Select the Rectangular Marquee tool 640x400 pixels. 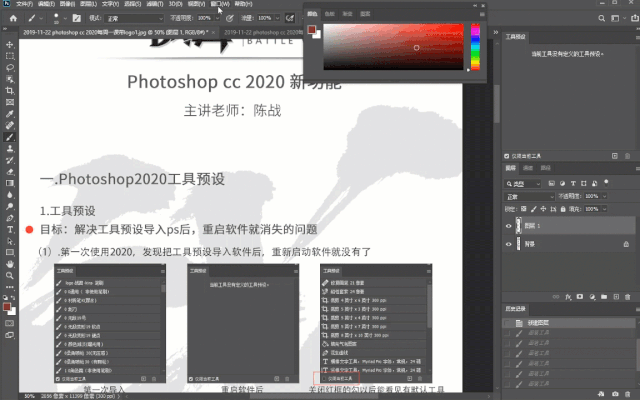10,56
